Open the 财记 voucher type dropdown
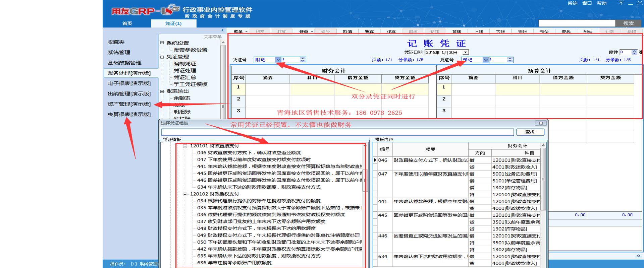Viewport: 644px width, 268px height. pyautogui.click(x=278, y=60)
